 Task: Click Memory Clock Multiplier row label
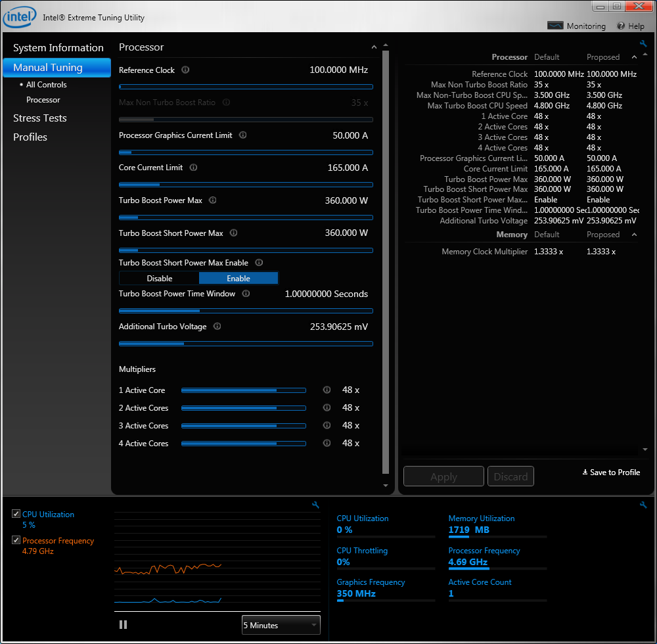pos(484,252)
